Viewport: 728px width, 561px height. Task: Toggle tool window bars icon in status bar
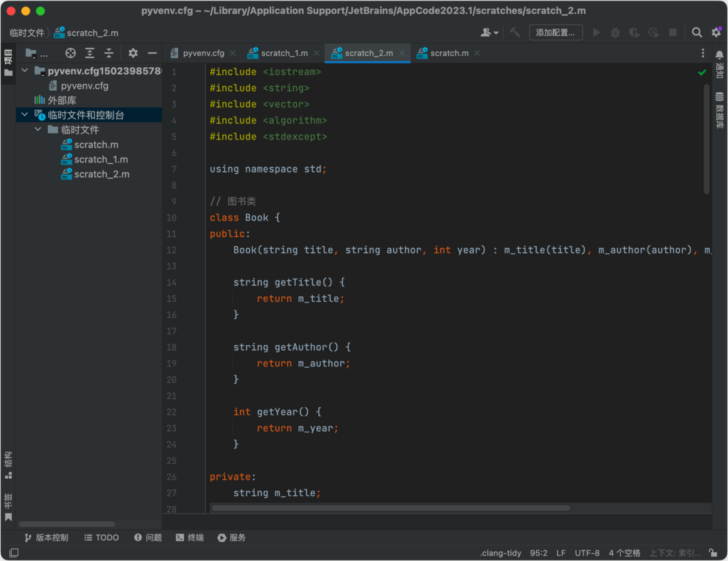pyautogui.click(x=14, y=553)
